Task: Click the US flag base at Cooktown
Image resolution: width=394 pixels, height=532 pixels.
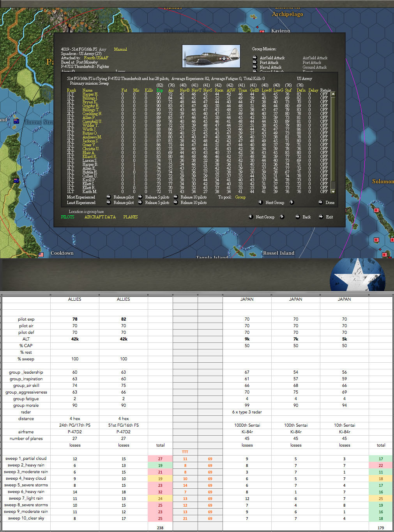Action: (x=41, y=255)
